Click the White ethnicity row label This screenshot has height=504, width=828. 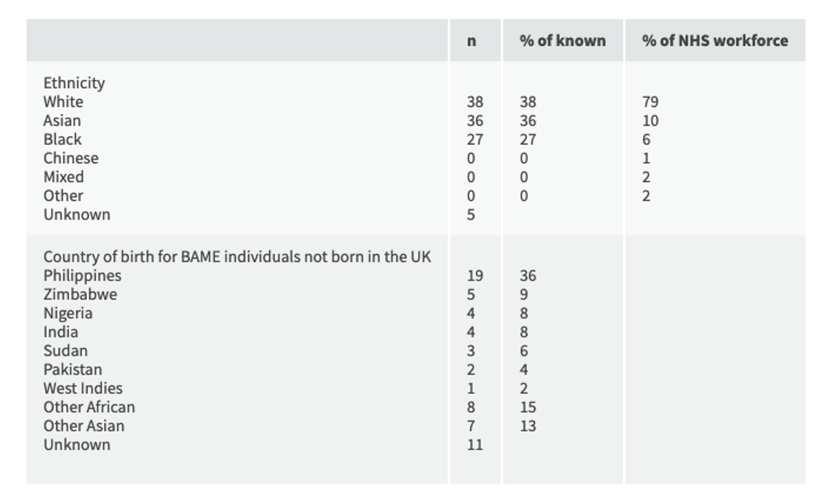63,102
